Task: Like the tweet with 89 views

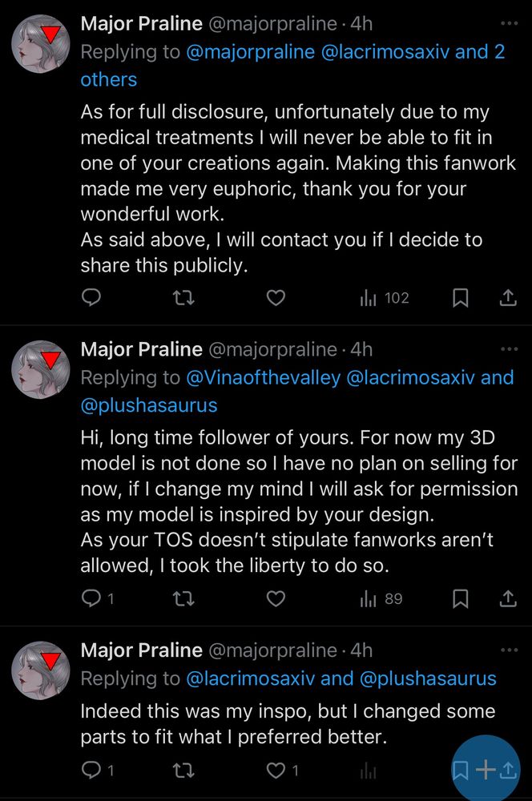Action: pos(276,598)
